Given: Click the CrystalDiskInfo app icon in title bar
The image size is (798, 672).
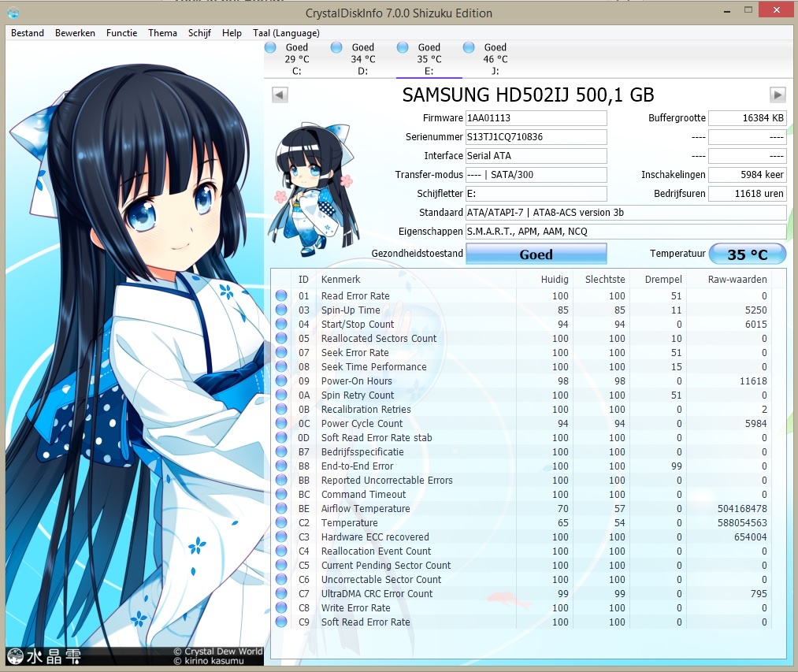Looking at the screenshot, I should tap(13, 13).
